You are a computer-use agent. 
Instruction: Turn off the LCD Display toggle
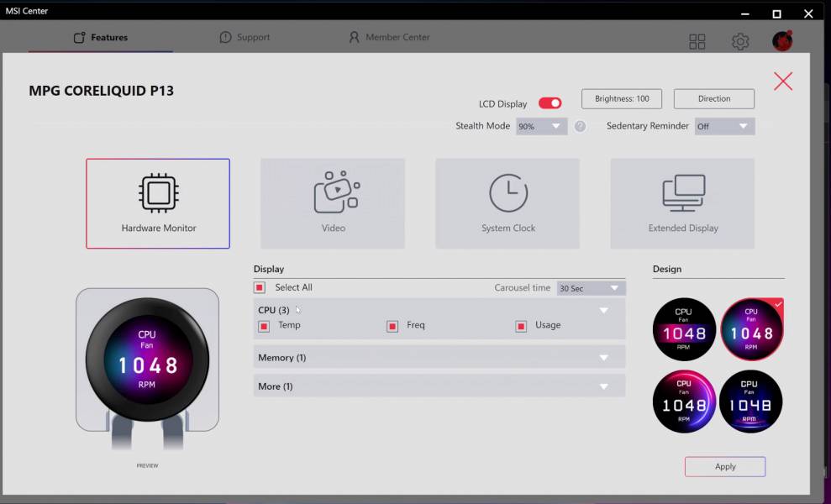[x=550, y=103]
